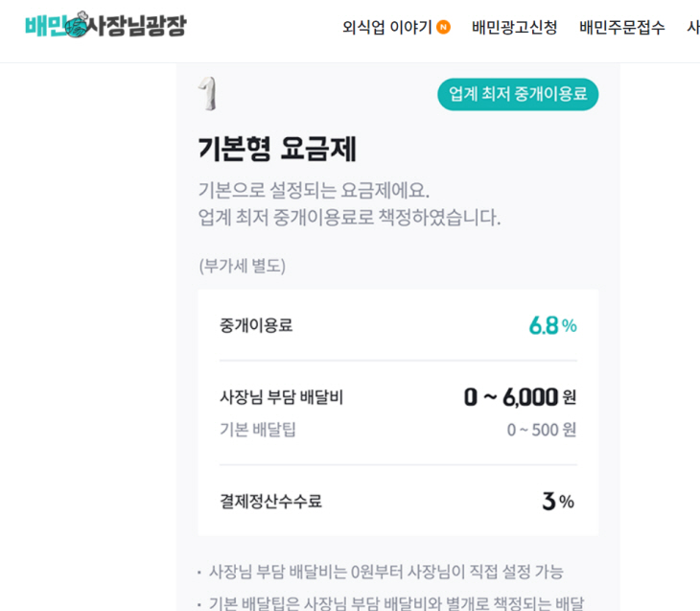Select the 기본형 요금제 heading
The image size is (700, 611).
[277, 150]
